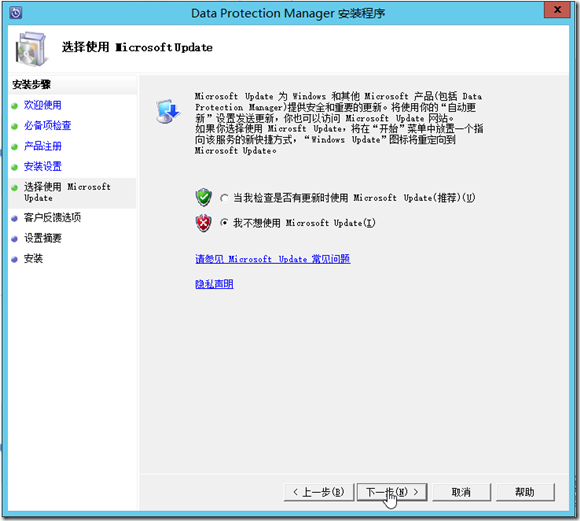This screenshot has width=580, height=521.
Task: Continue with 下一步(N) button
Action: pyautogui.click(x=392, y=492)
